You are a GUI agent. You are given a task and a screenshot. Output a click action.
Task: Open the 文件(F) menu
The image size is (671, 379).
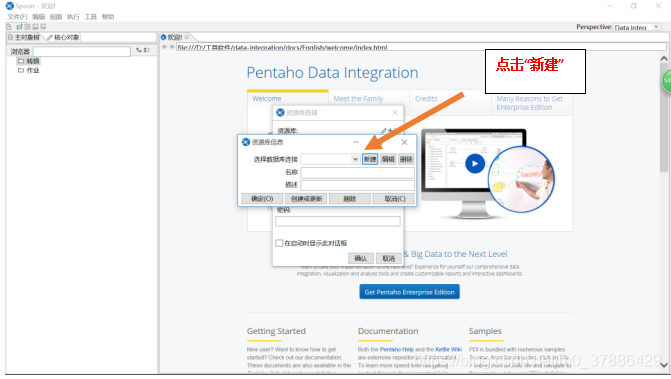pyautogui.click(x=17, y=17)
